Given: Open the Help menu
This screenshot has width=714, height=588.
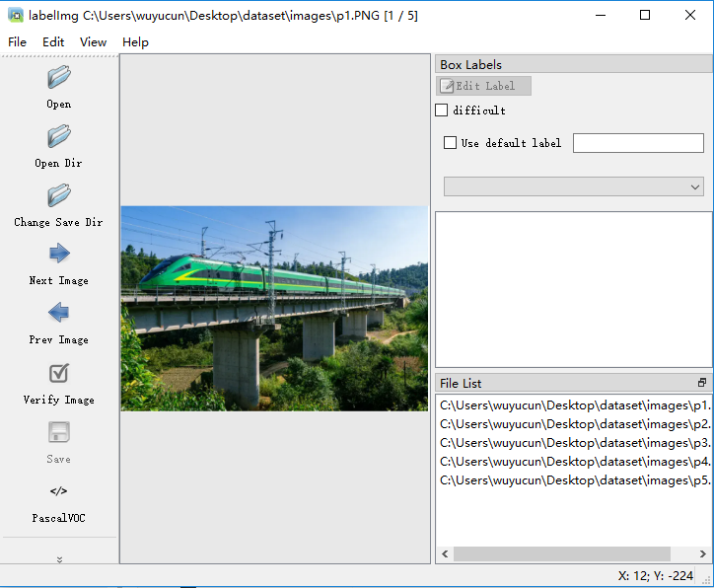Looking at the screenshot, I should point(135,42).
